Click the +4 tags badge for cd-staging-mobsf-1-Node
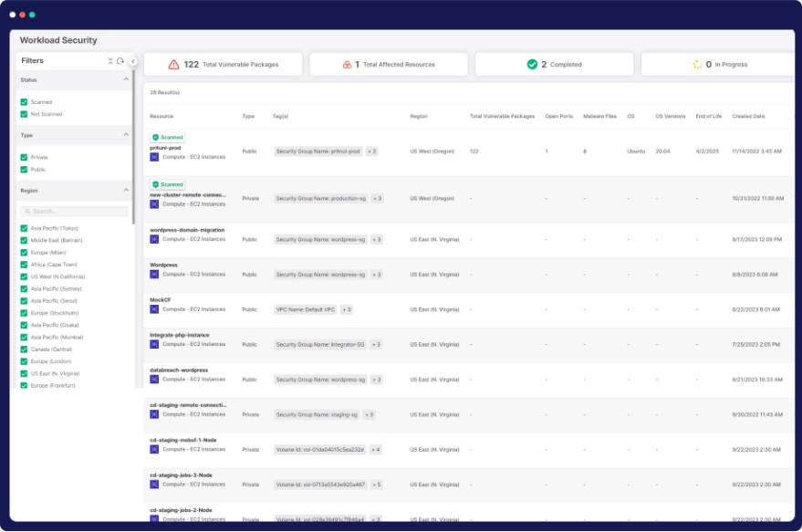The height and width of the screenshot is (532, 802). click(x=375, y=450)
